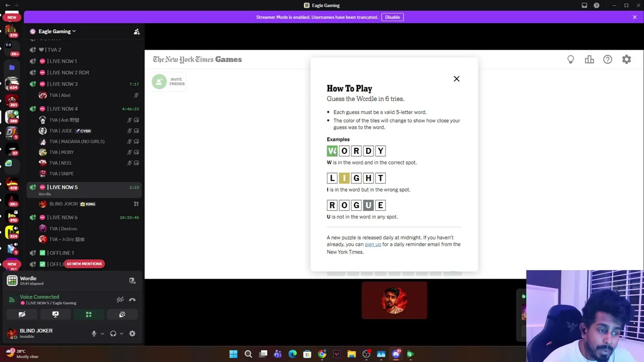Select the LIVE NOW 5 voice channel
644x362 pixels.
[84, 189]
